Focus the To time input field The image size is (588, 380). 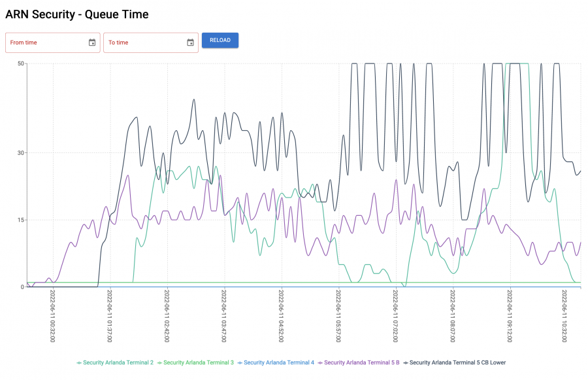(x=144, y=43)
